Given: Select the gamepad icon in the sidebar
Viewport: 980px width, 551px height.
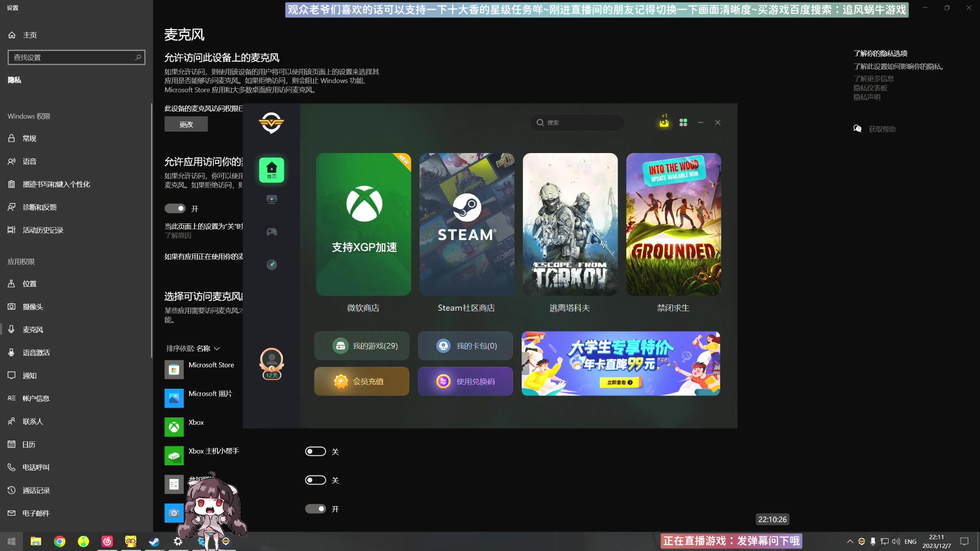Looking at the screenshot, I should [272, 232].
